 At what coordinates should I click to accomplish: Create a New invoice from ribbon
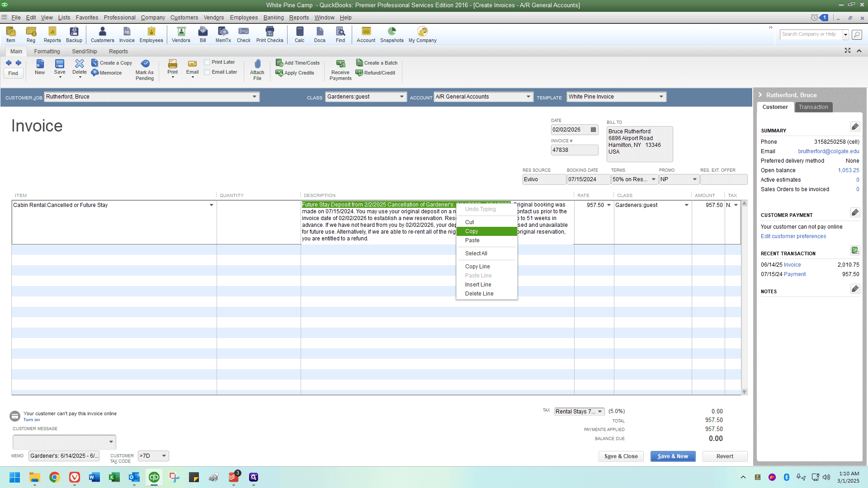[x=40, y=67]
